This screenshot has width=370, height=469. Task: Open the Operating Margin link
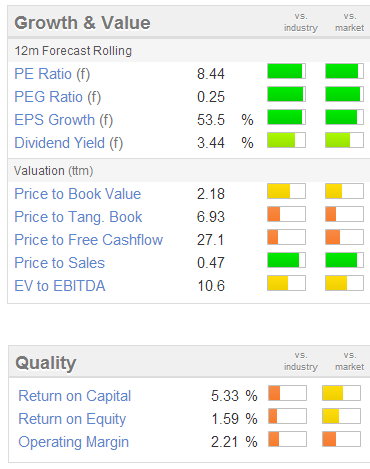(x=74, y=442)
